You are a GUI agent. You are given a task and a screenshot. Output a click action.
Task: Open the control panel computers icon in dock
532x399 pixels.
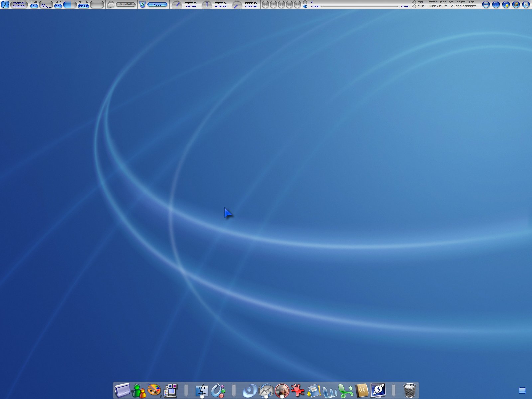point(171,391)
